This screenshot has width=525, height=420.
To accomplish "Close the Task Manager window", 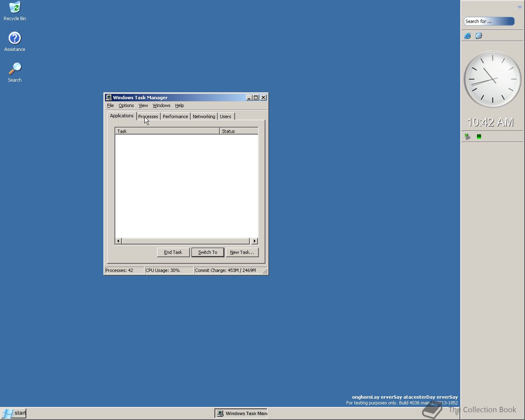I will [263, 98].
